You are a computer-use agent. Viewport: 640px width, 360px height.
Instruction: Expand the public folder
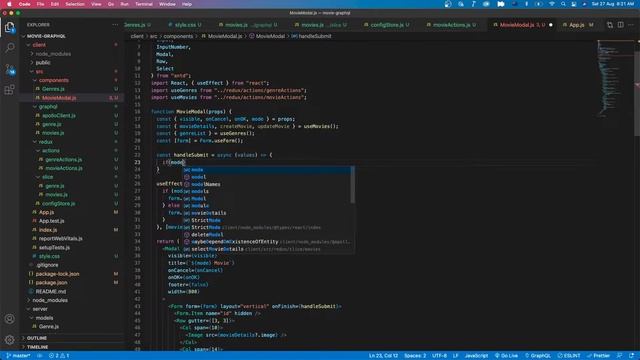(42, 62)
